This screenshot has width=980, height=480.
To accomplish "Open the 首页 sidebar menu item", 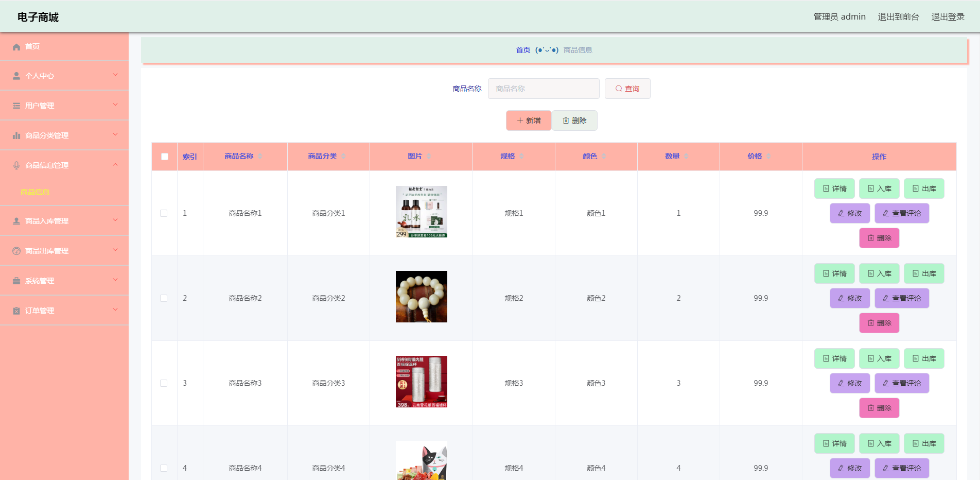I will click(x=64, y=46).
